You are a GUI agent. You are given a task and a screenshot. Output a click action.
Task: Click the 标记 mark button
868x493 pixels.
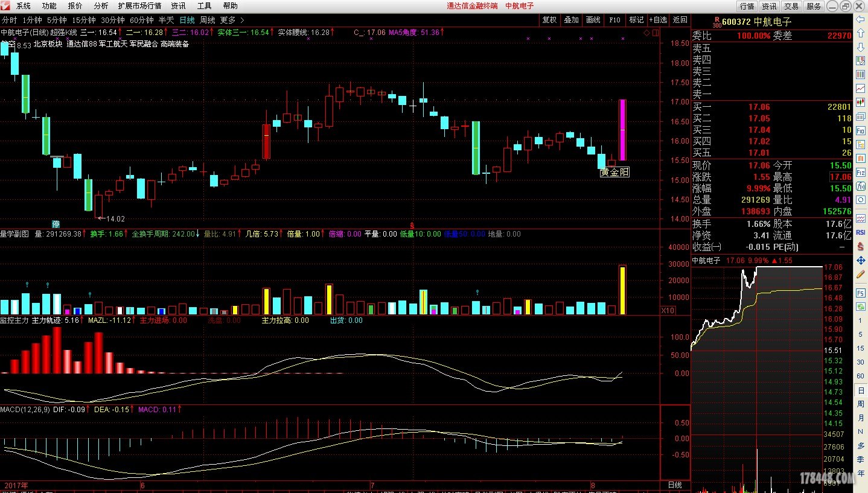point(636,20)
